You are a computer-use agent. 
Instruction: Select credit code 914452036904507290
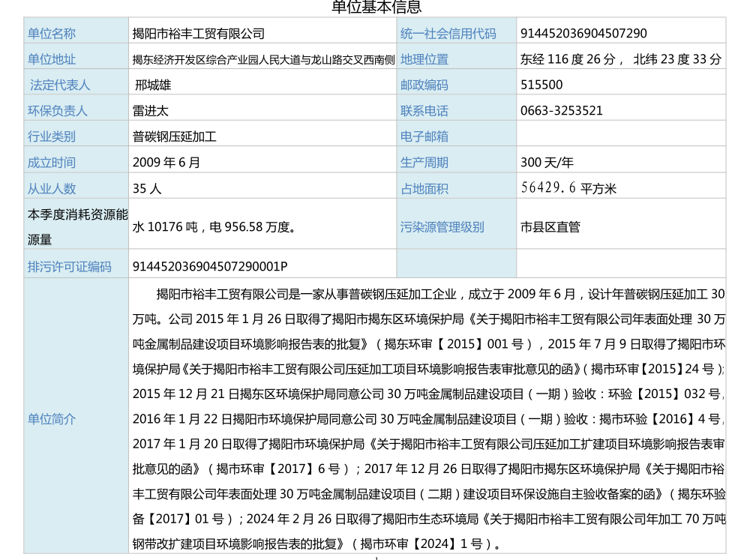(x=583, y=34)
